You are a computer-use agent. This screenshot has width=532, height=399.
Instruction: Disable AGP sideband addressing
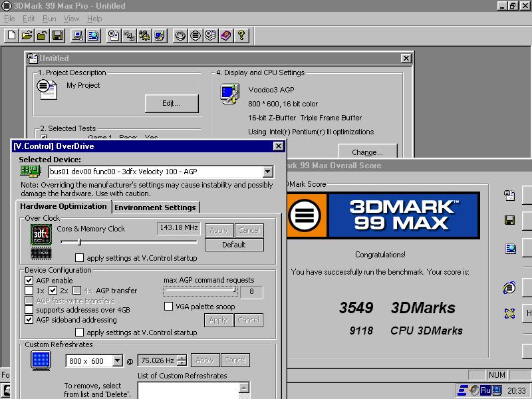[x=29, y=320]
